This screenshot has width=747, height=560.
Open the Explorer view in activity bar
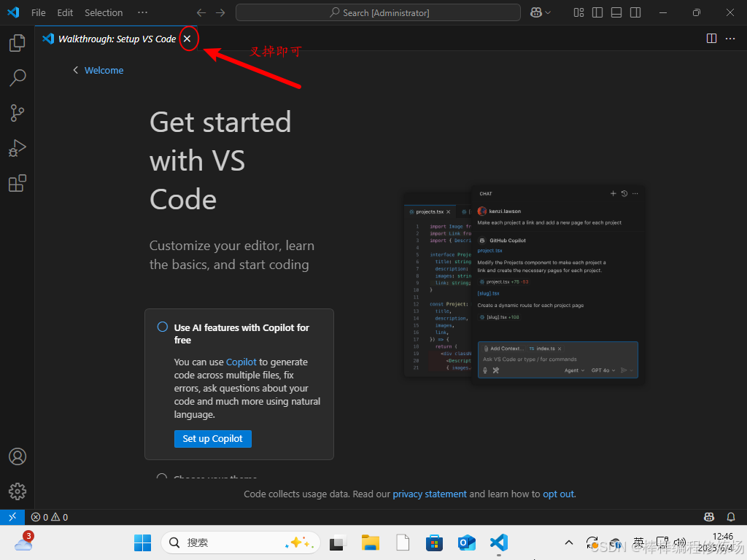click(18, 43)
